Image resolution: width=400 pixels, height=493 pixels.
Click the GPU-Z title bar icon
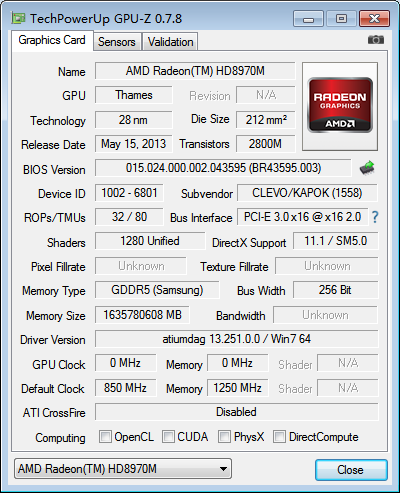[x=18, y=18]
